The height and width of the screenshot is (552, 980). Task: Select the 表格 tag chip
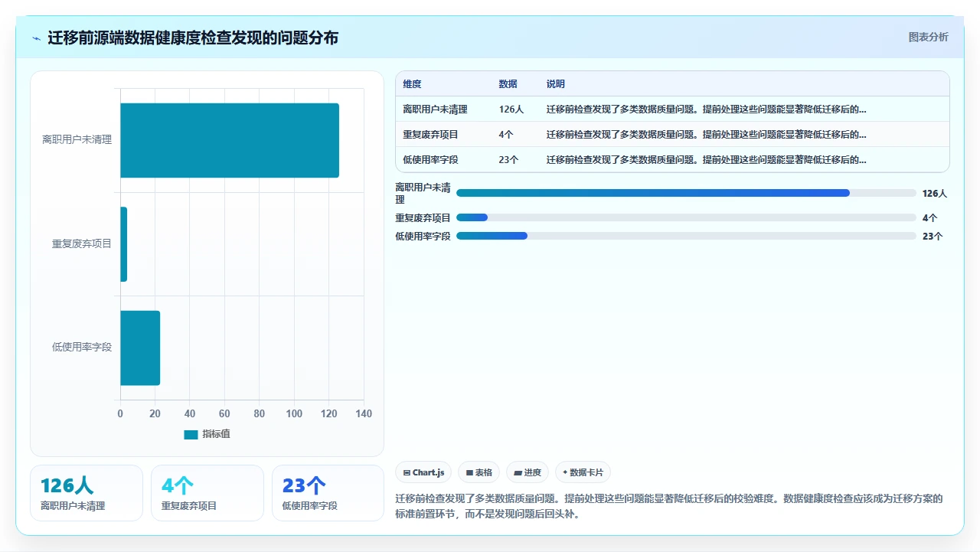point(479,472)
